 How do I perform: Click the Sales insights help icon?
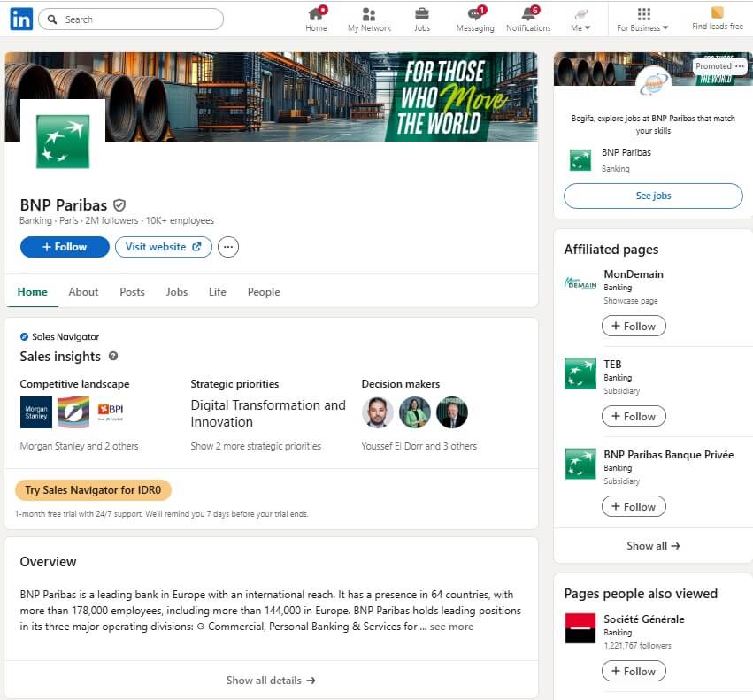[113, 356]
